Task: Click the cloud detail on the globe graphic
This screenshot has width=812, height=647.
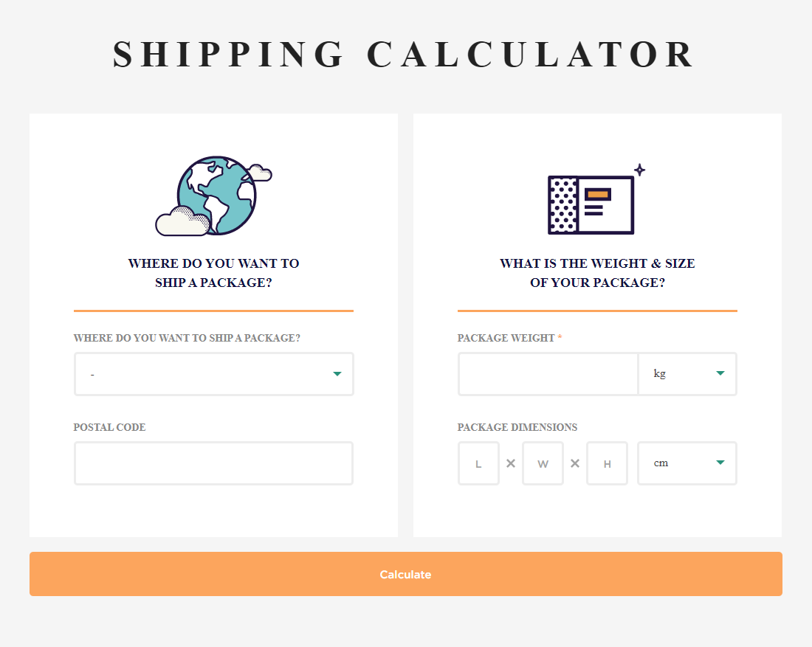Action: pos(182,221)
